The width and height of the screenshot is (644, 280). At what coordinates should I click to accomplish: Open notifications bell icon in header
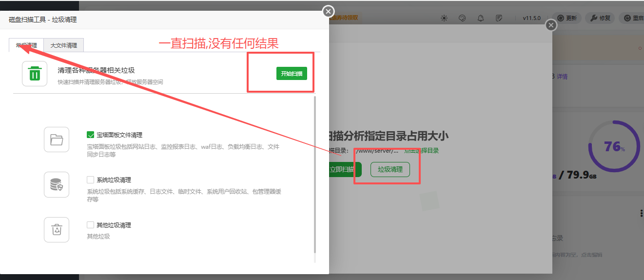[481, 18]
